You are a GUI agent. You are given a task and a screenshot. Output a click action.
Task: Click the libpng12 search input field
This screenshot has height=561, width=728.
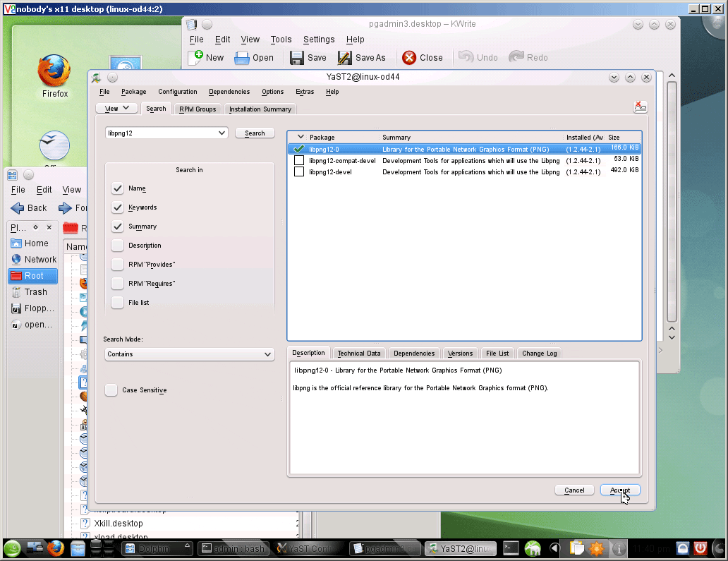click(x=162, y=133)
